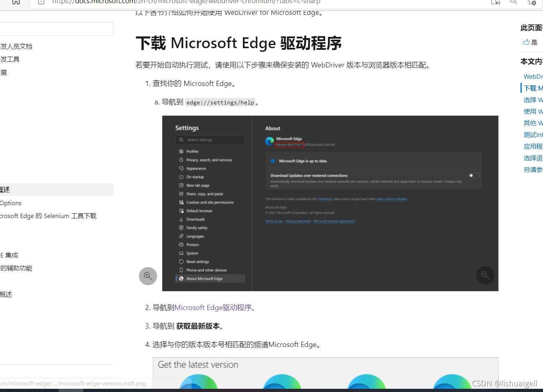Click Chromium link in About screenshot
This screenshot has width=543, height=392.
325,199
